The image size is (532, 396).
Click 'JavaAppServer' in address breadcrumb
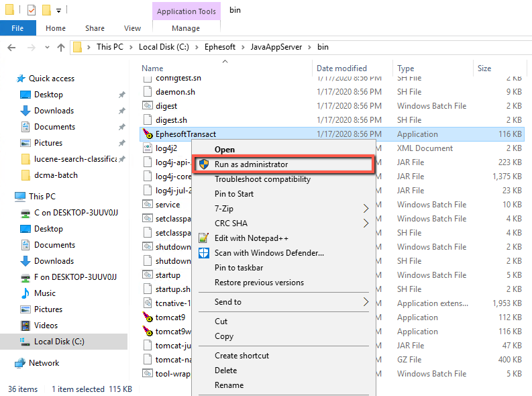(x=276, y=47)
